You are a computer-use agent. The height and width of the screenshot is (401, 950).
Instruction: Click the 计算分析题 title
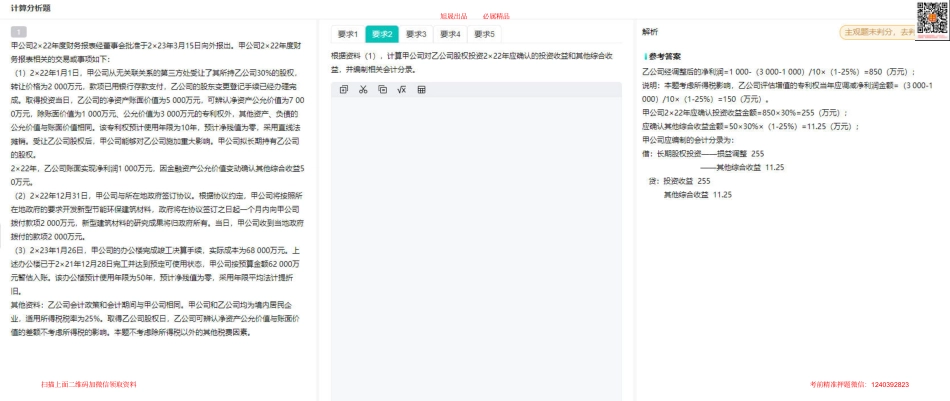click(32, 8)
